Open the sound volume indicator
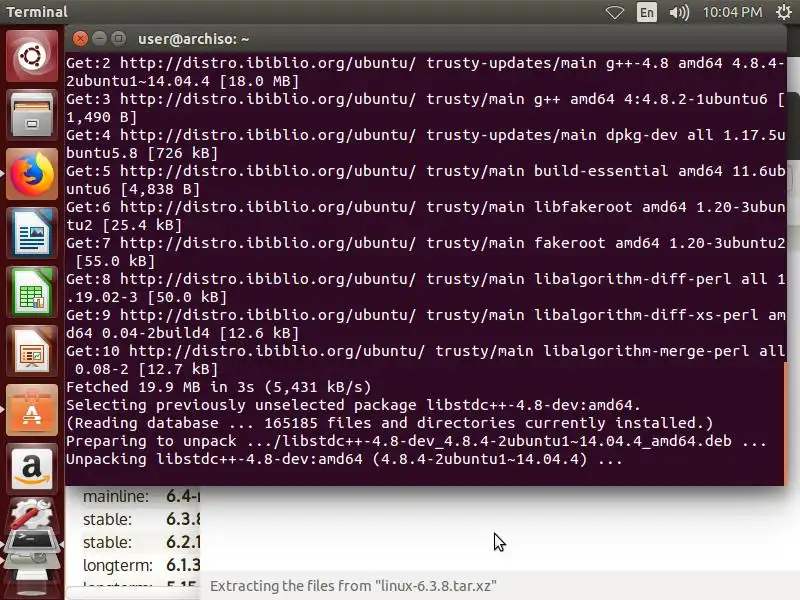800x600 pixels. click(679, 12)
